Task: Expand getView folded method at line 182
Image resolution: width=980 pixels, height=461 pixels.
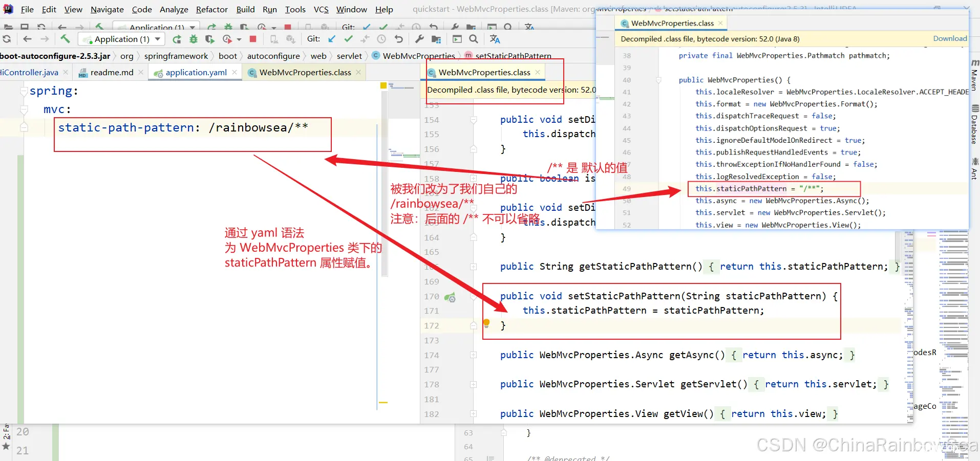Action: [474, 413]
